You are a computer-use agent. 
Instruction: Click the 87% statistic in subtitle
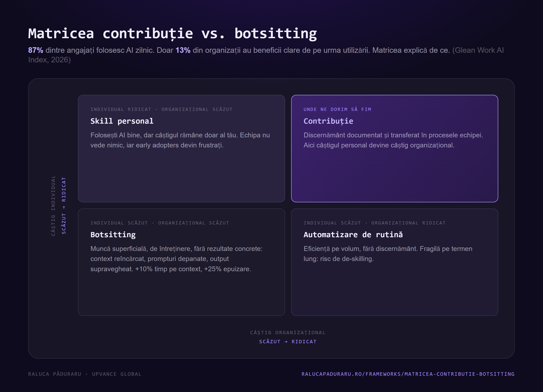tap(36, 50)
